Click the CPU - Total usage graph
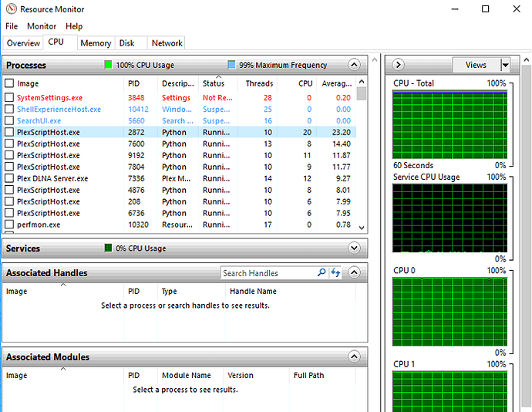The image size is (532, 412). (x=450, y=125)
